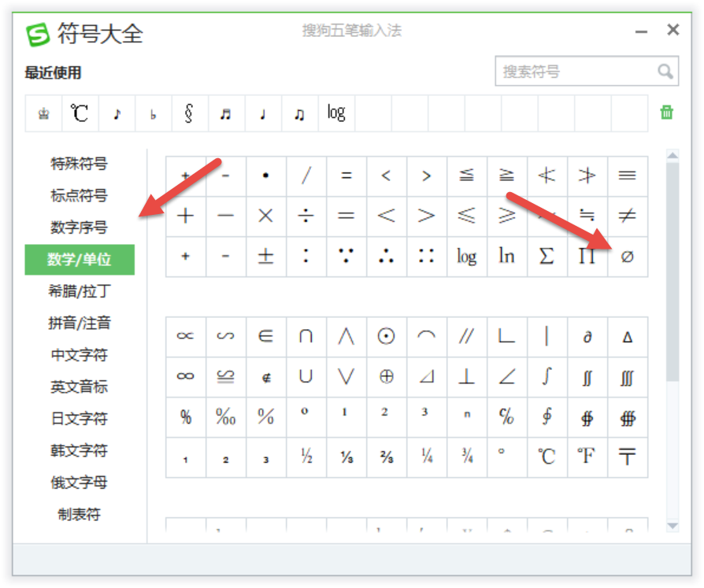Open the 英文音标 category

pos(79,387)
